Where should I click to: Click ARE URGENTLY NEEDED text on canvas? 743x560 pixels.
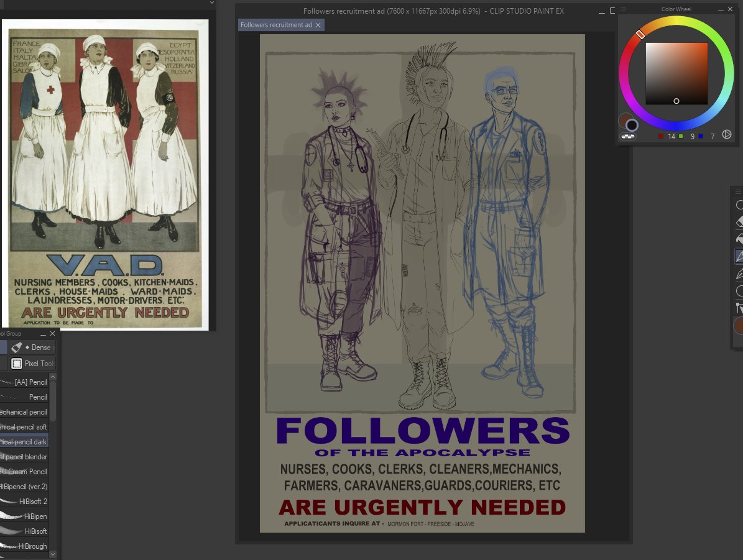click(x=422, y=507)
